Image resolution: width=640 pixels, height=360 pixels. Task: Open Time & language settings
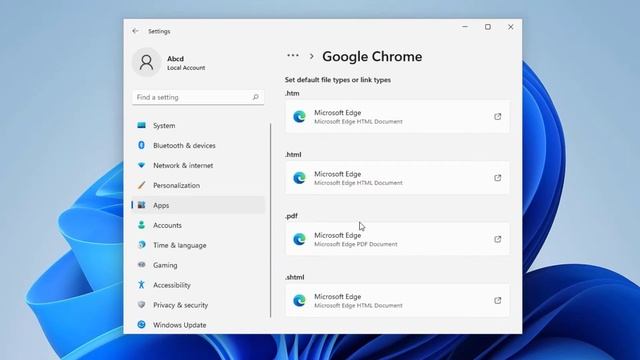(x=198, y=245)
